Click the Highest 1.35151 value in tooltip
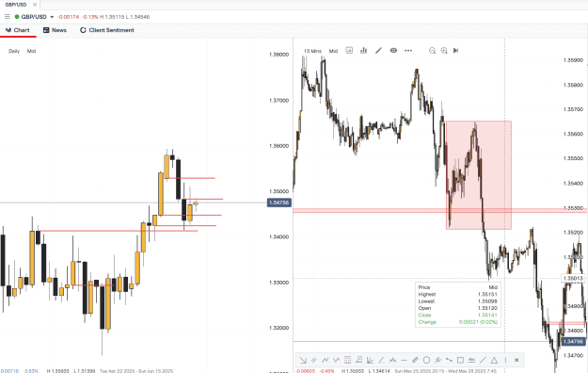Viewport: 588px width, 373px height. pos(487,294)
